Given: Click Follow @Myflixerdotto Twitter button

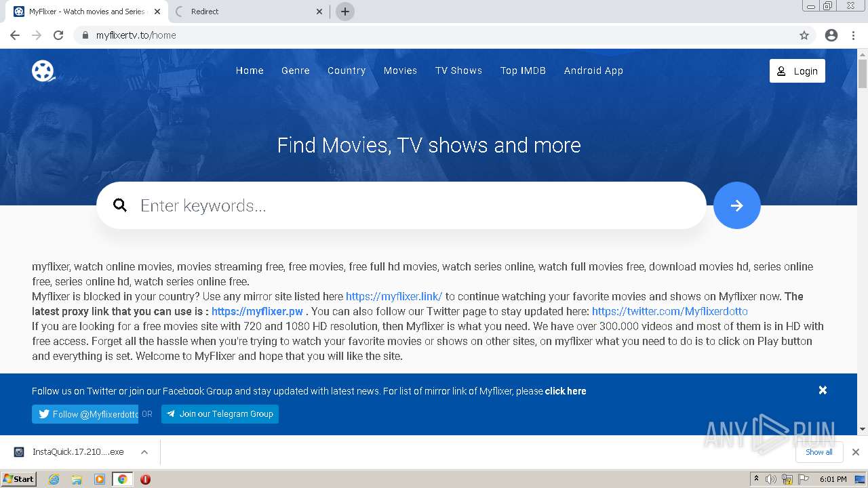Looking at the screenshot, I should click(85, 414).
